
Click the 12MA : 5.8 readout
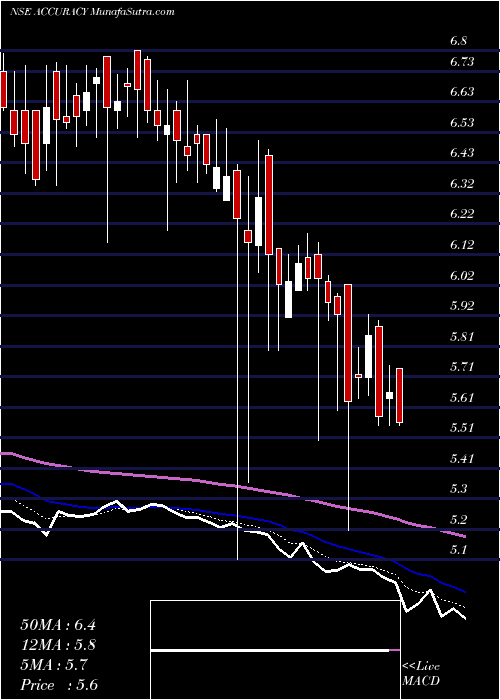click(58, 645)
